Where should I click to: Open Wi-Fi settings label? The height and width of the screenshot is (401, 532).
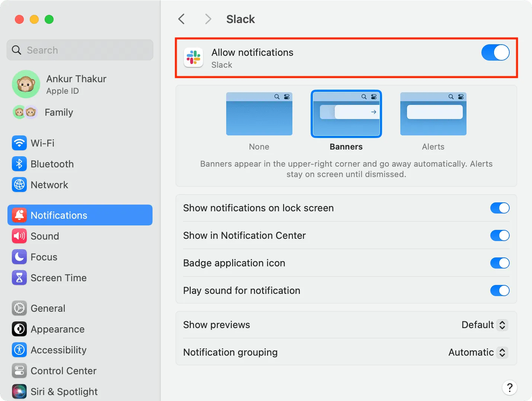(42, 143)
